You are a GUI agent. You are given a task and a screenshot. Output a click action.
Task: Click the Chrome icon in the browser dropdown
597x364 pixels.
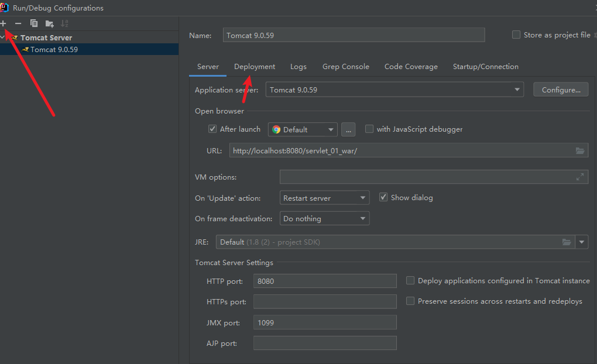pyautogui.click(x=276, y=129)
